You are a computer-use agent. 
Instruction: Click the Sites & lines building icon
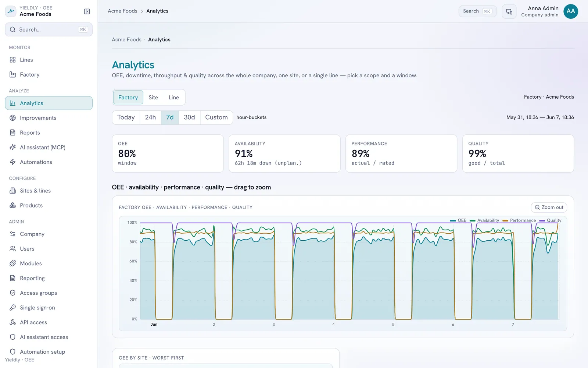12,191
